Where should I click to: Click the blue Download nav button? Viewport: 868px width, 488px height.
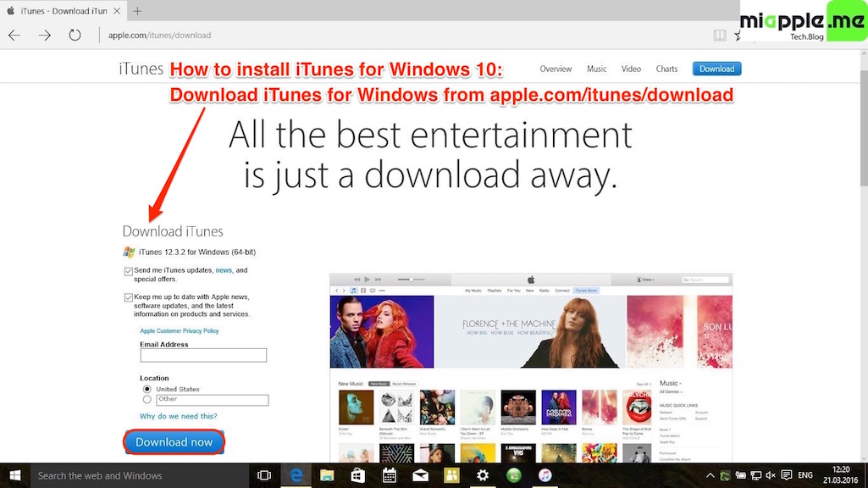pyautogui.click(x=716, y=69)
